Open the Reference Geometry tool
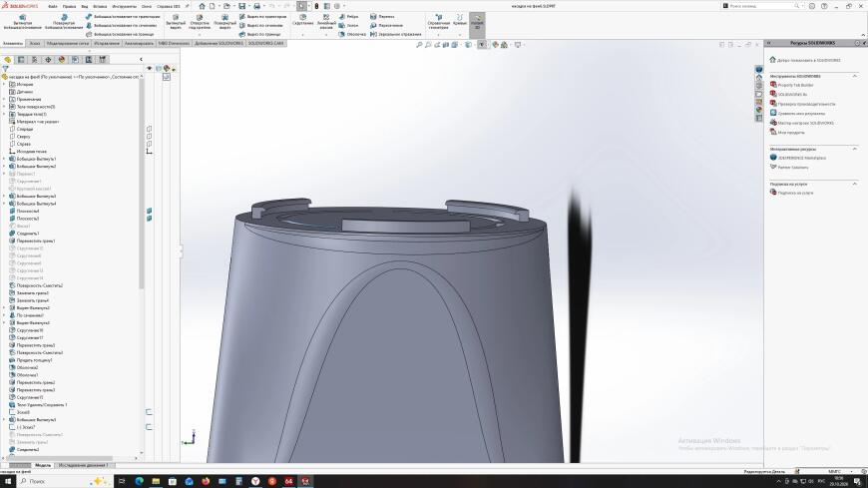The width and height of the screenshot is (868, 488). pos(438,22)
